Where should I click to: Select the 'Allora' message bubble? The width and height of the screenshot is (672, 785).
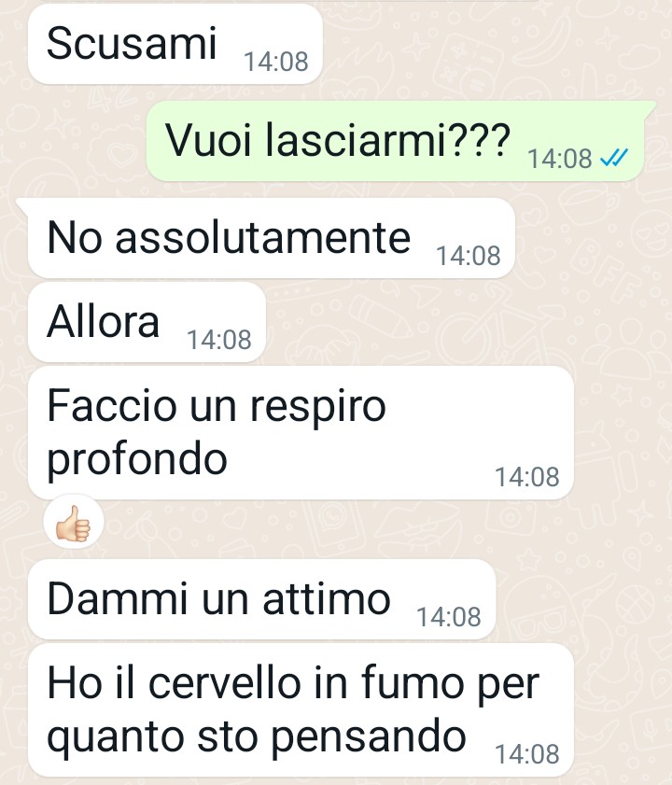tap(147, 322)
